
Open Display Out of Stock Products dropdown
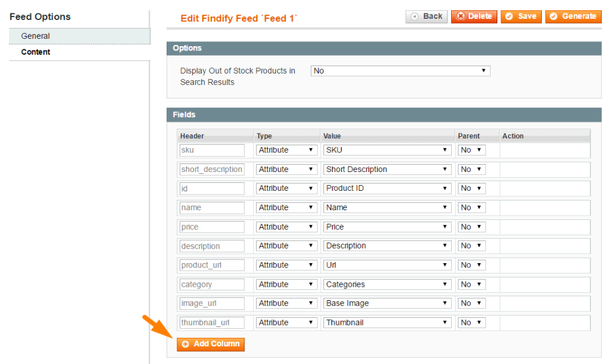coord(400,71)
